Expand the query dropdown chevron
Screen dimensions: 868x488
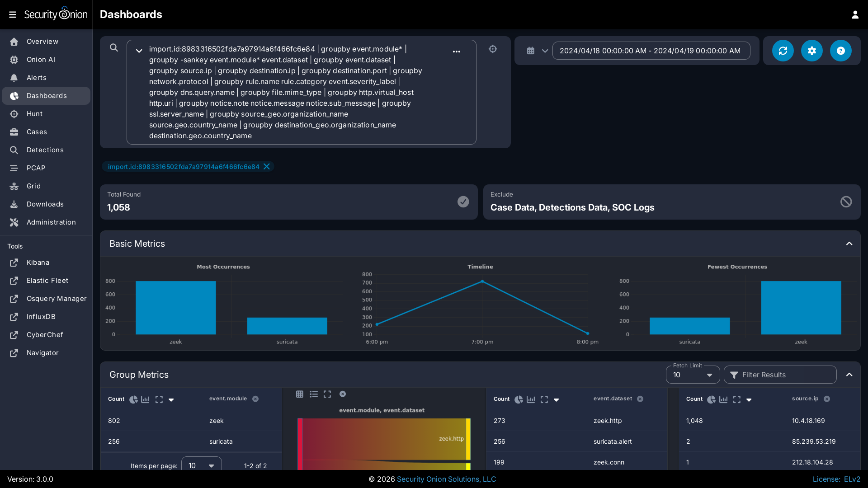coord(139,51)
